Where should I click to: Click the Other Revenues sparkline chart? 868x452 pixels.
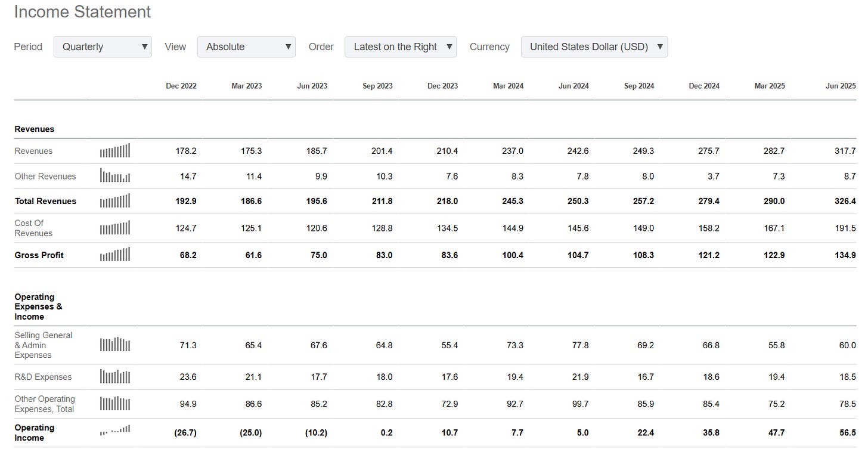click(x=115, y=176)
